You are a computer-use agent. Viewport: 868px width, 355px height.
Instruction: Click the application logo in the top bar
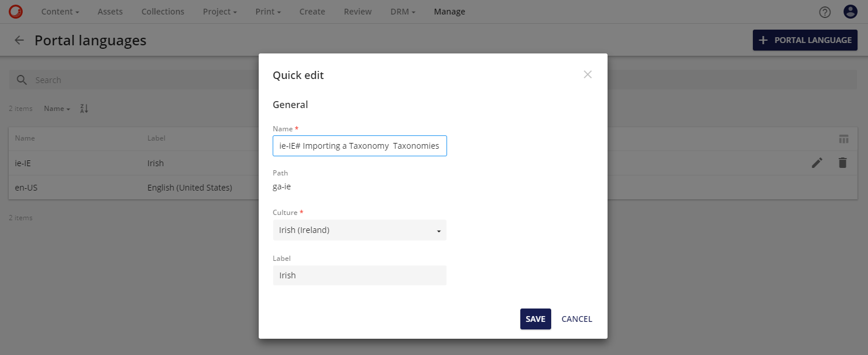tap(15, 11)
